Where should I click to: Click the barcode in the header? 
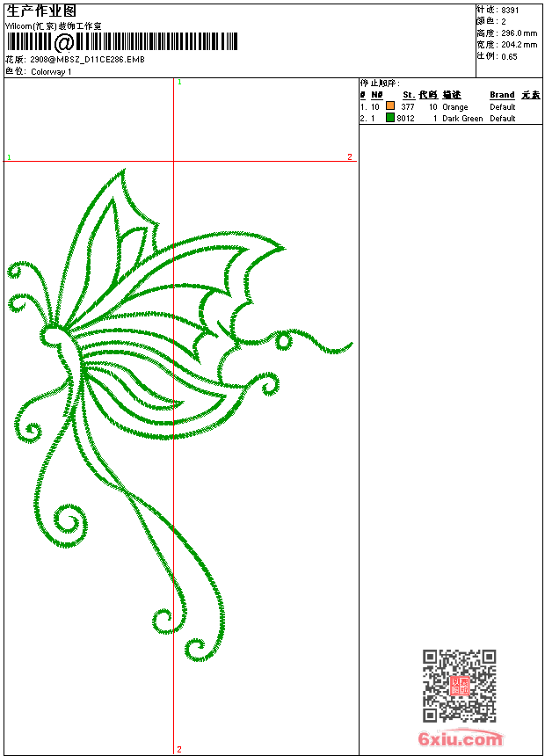tap(121, 42)
